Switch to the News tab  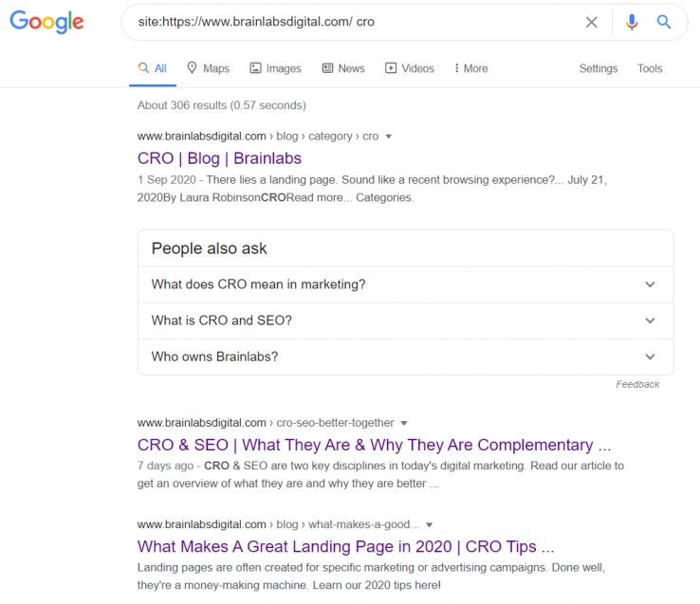click(x=343, y=68)
